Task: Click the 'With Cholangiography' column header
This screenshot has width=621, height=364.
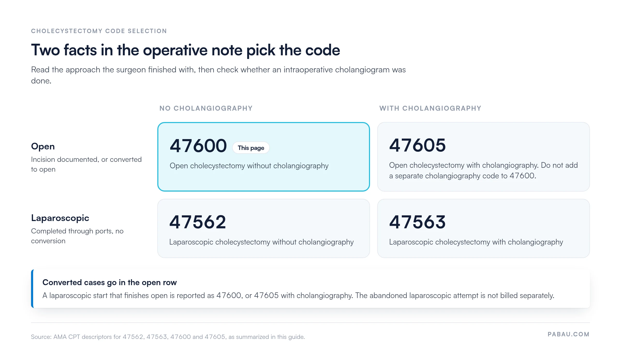Action: (x=430, y=108)
